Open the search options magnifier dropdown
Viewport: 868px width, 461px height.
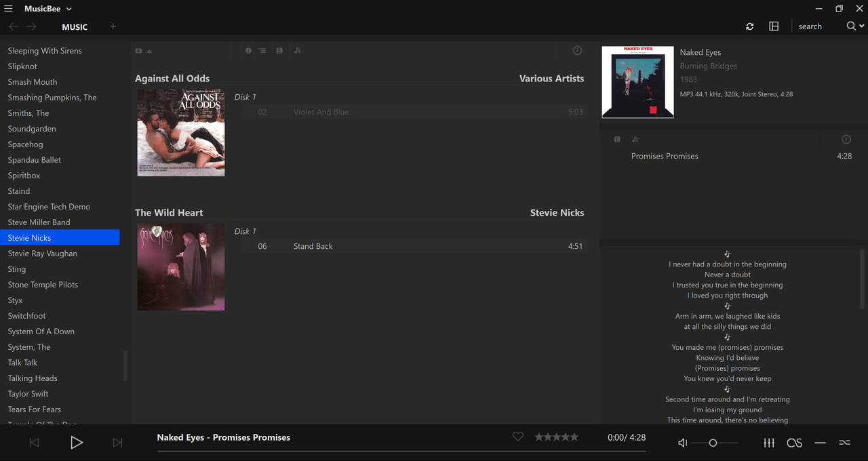(855, 26)
